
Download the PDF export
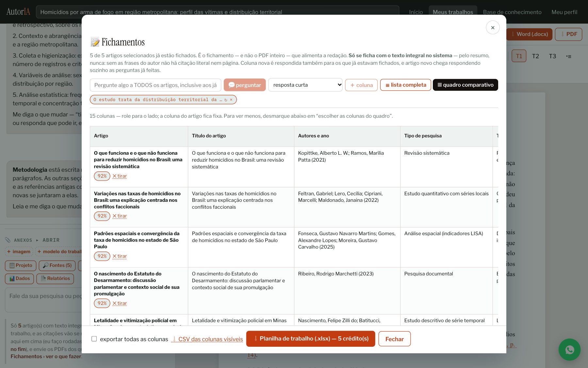568,34
